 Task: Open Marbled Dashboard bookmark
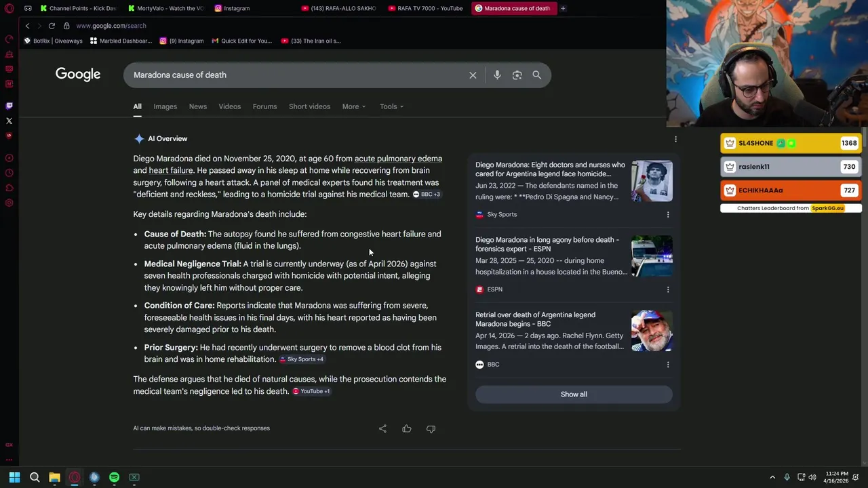pyautogui.click(x=121, y=41)
